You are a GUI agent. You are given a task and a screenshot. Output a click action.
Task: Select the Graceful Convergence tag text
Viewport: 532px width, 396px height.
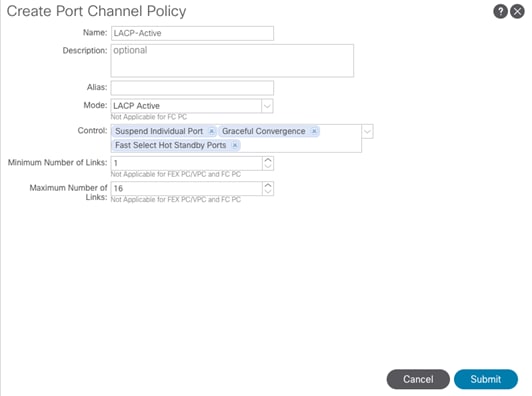pyautogui.click(x=264, y=131)
